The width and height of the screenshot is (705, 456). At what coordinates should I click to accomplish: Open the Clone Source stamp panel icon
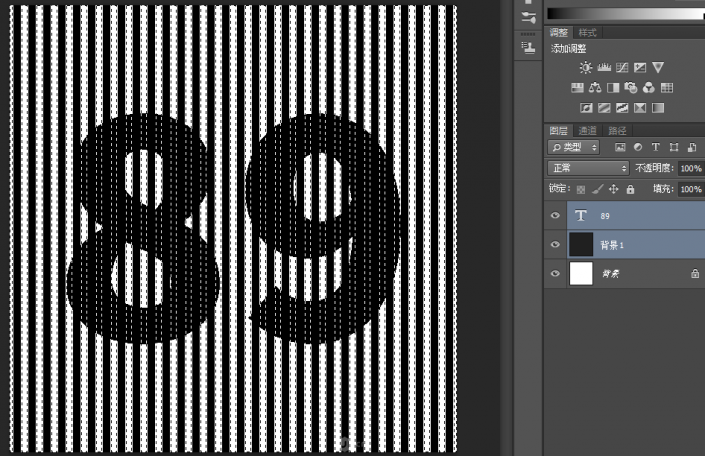pyautogui.click(x=528, y=47)
